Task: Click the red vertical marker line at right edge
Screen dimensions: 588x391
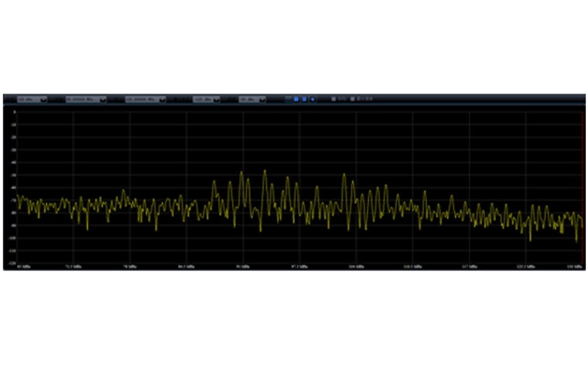Action: pos(582,185)
